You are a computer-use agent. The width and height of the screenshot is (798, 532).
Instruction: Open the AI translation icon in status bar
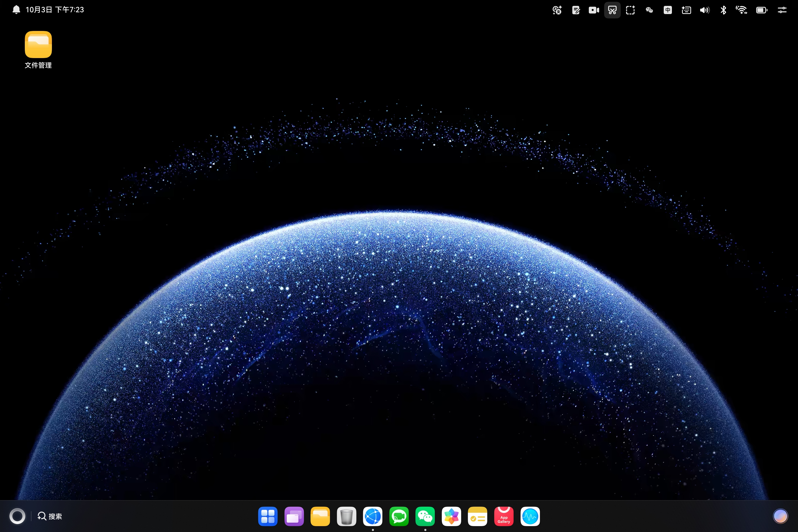click(x=557, y=10)
